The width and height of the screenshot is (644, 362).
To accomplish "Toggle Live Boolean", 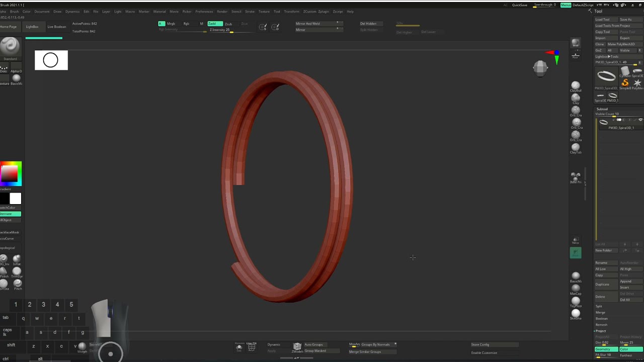I will 57,27.
